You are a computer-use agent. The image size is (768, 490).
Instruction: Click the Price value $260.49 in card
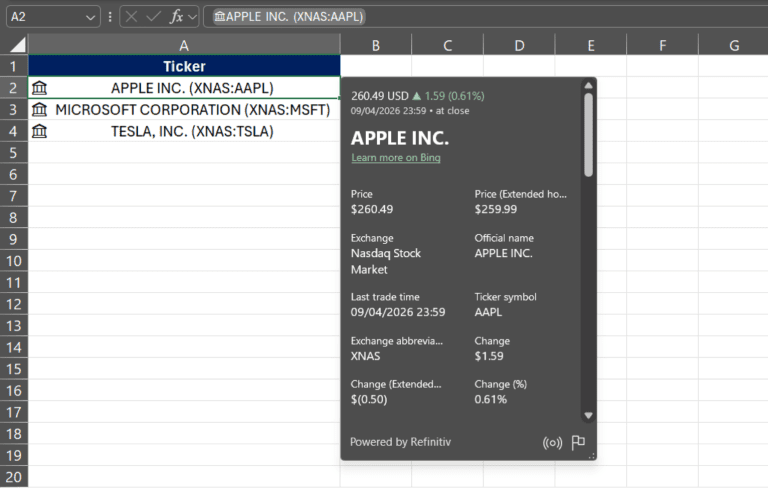tap(372, 209)
